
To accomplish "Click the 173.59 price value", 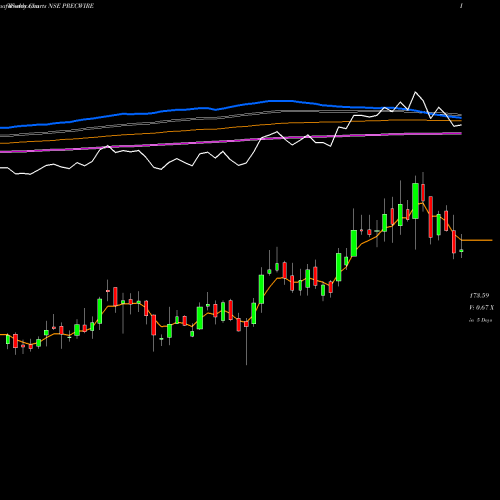I will [x=479, y=296].
